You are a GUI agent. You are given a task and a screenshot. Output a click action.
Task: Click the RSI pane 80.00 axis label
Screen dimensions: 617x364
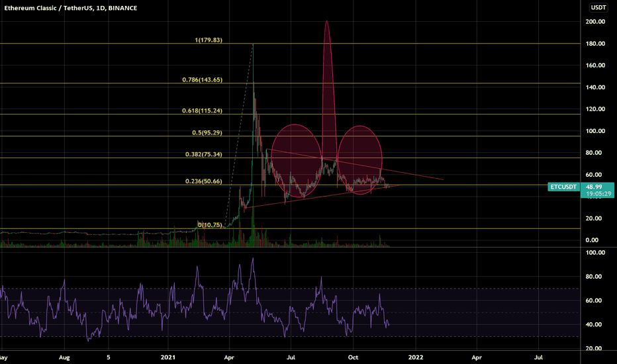point(593,277)
